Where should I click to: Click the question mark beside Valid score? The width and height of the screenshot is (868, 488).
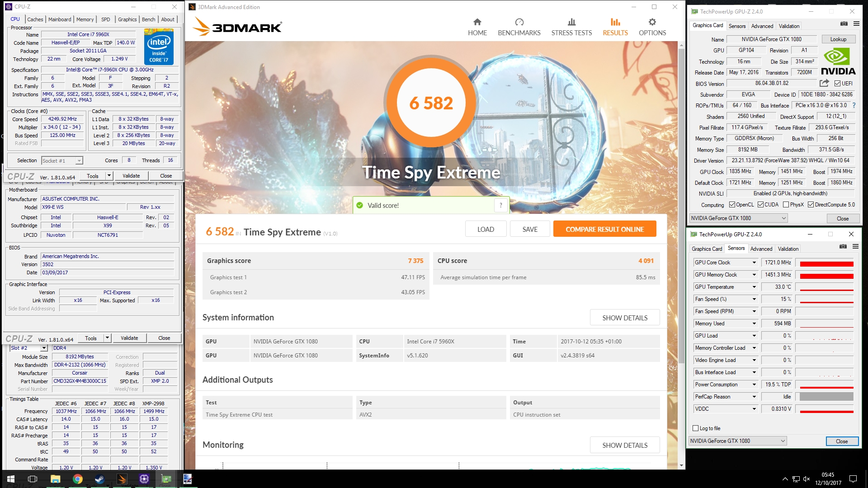[x=500, y=205]
